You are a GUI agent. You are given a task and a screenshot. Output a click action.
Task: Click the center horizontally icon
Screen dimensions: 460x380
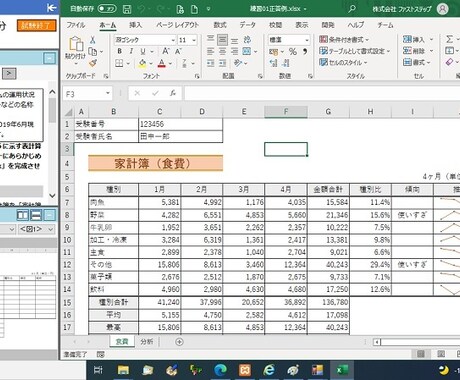click(222, 52)
